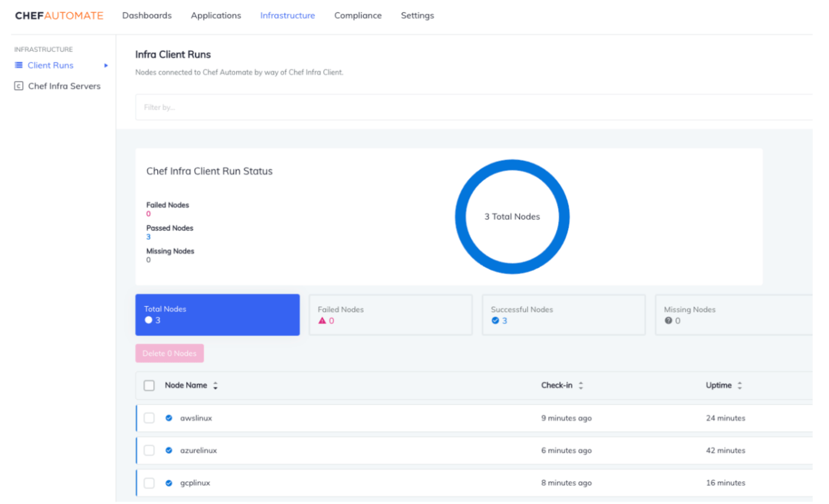This screenshot has height=504, width=829.
Task: Click the awslinux success checkmark icon
Action: point(169,418)
